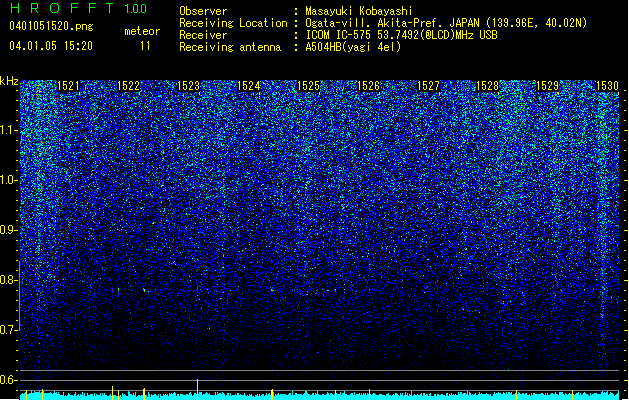Click the 1525 time axis label

click(x=308, y=86)
